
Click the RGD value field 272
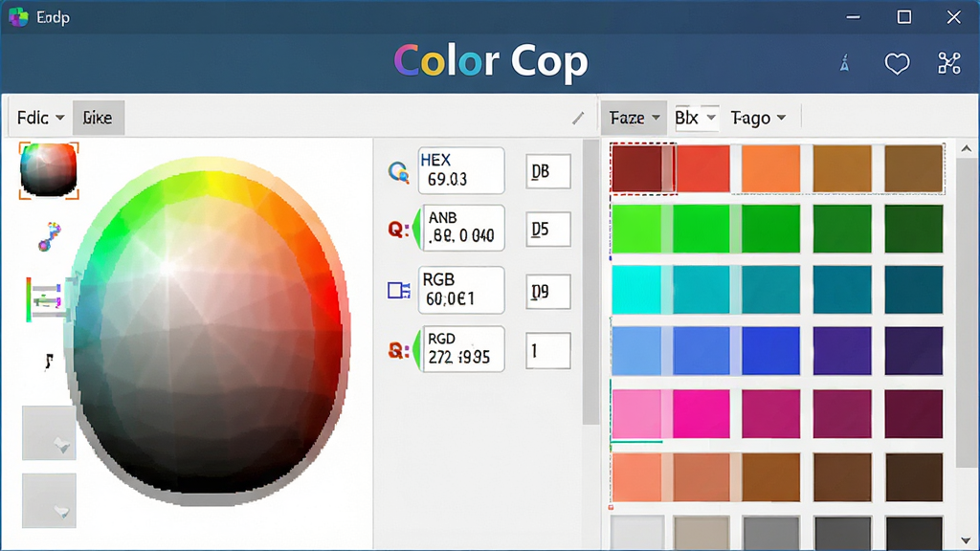click(464, 348)
